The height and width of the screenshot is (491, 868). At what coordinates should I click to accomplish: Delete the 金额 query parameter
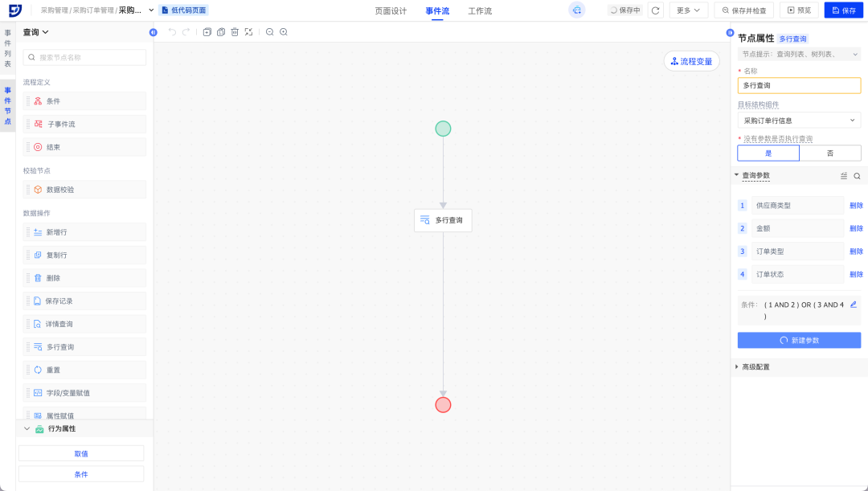click(x=856, y=229)
